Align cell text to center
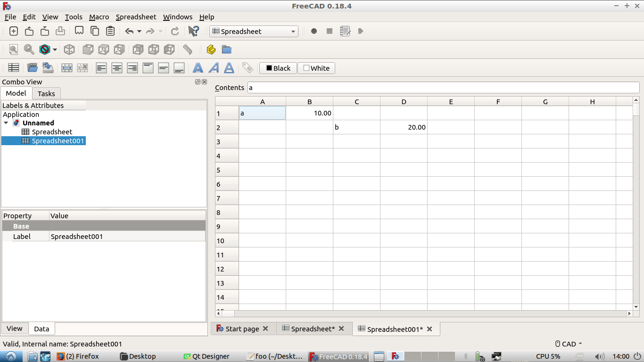 click(x=117, y=68)
